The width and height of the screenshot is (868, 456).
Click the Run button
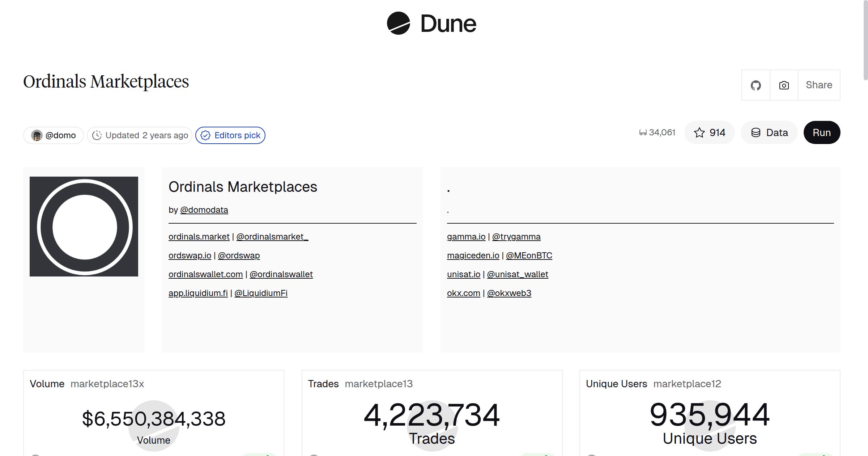(822, 132)
